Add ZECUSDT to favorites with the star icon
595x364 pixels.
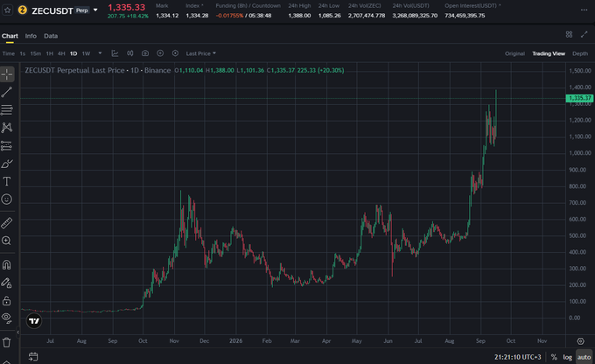click(7, 10)
